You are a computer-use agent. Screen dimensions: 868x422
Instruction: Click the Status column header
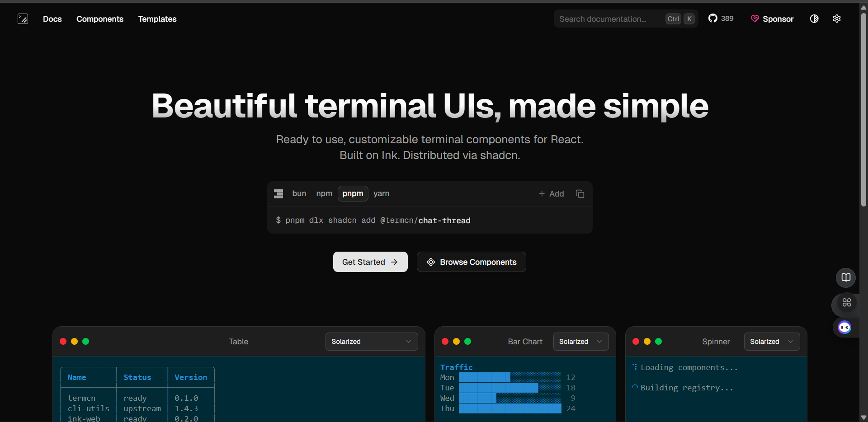coord(137,377)
